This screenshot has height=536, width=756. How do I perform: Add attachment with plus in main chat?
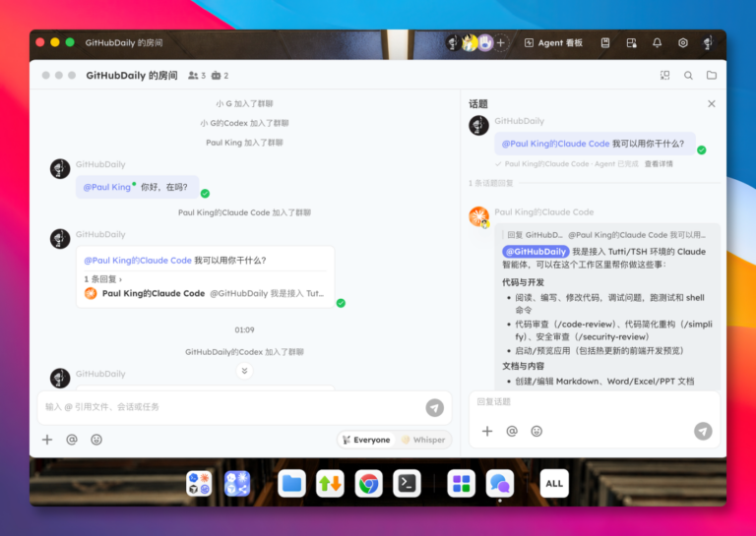click(x=47, y=440)
